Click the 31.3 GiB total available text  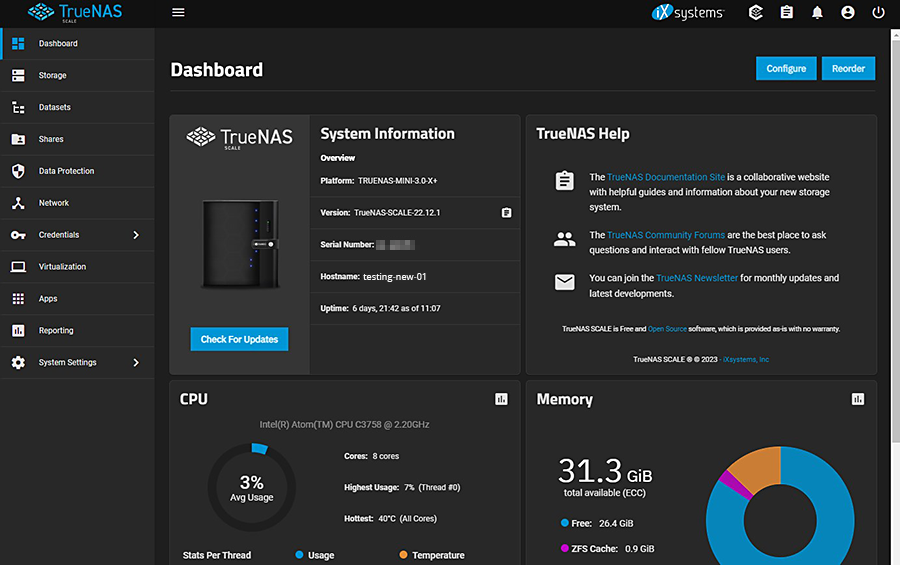coord(605,477)
